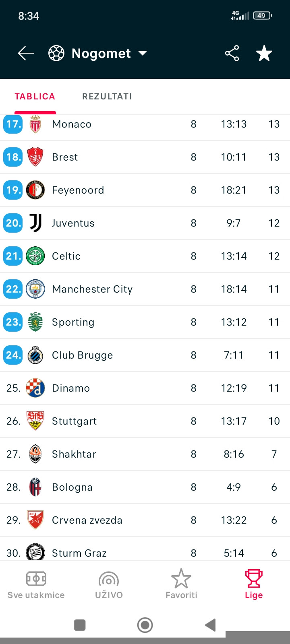Open the Nogomet sport dropdown arrow

[x=143, y=53]
